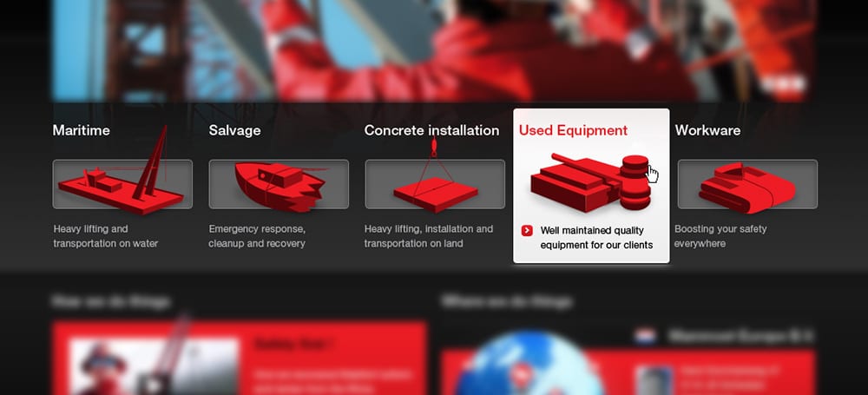The width and height of the screenshot is (868, 395).
Task: Click 'Boosting your safety everywhere' description
Action: pos(720,236)
